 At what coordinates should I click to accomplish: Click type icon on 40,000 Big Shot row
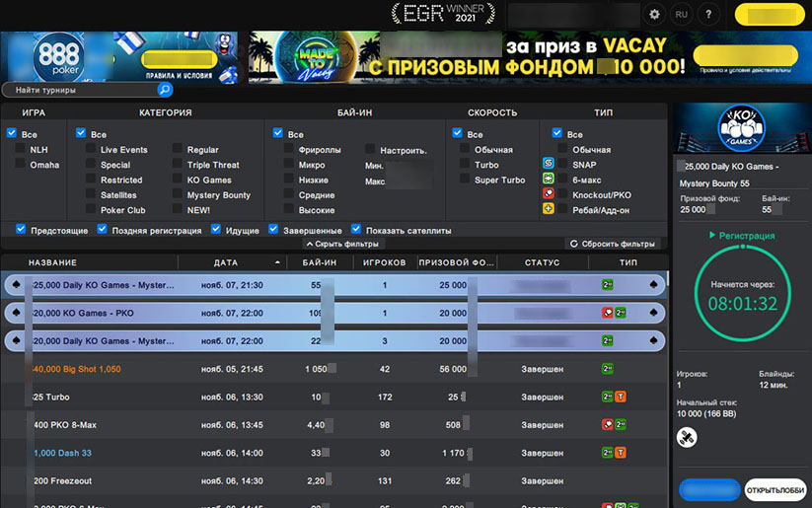pos(608,369)
